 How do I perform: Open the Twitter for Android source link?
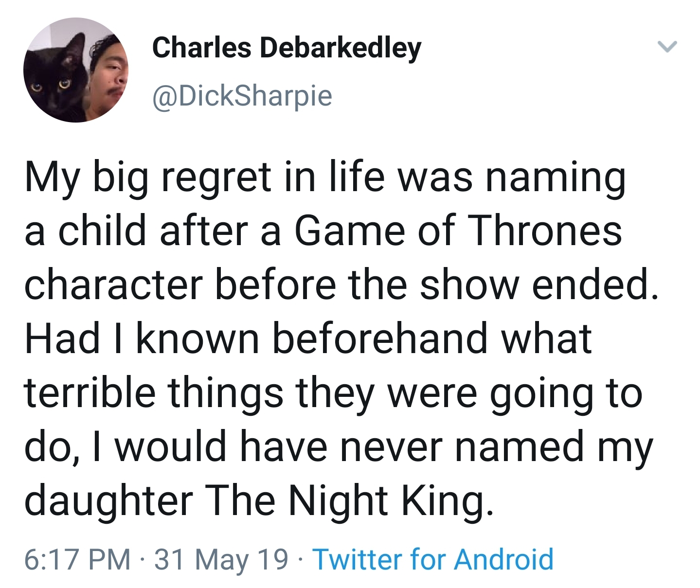point(433,559)
